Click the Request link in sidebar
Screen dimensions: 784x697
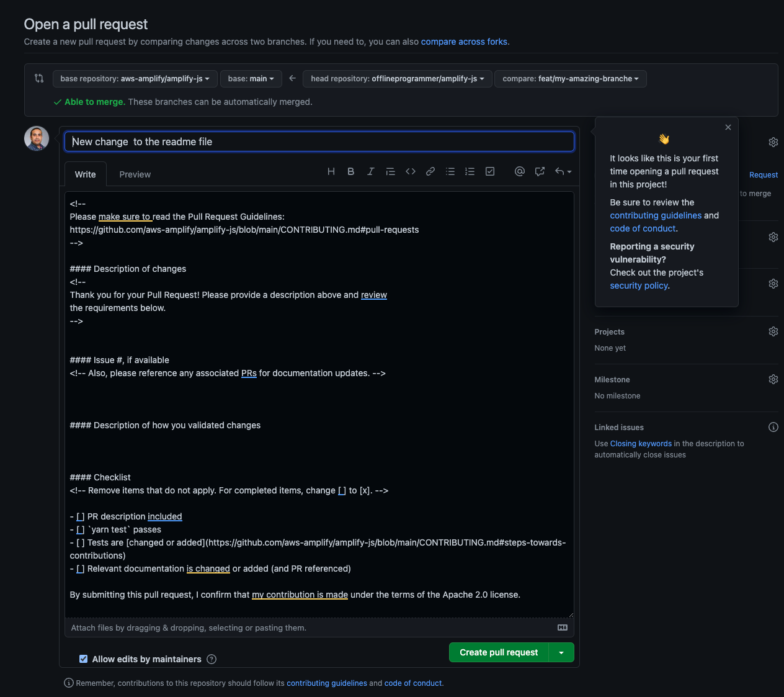tap(764, 175)
